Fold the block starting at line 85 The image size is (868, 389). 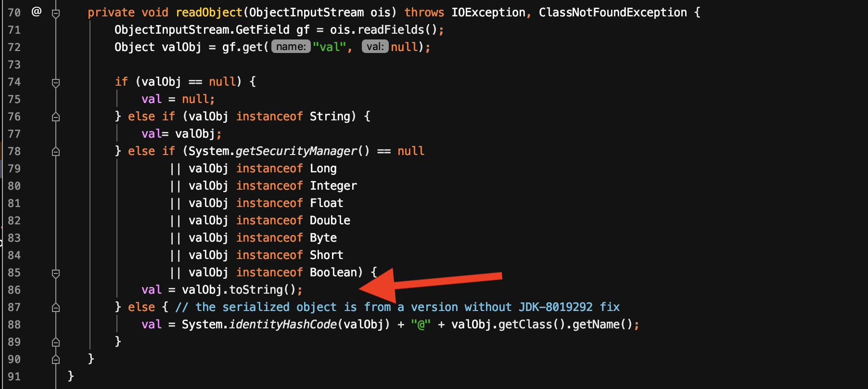pos(56,273)
